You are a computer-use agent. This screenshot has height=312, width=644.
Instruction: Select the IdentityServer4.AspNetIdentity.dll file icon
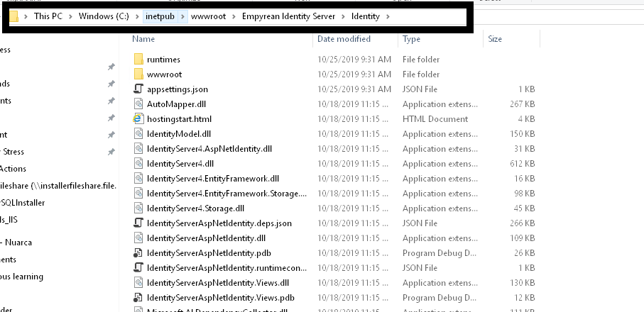139,149
